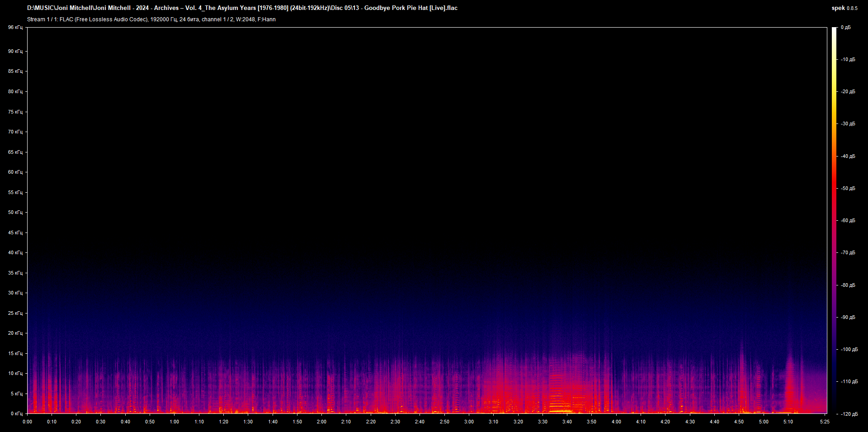Screen dimensions: 868x432
Task: Click the F:Hann window function text
Action: click(267, 19)
